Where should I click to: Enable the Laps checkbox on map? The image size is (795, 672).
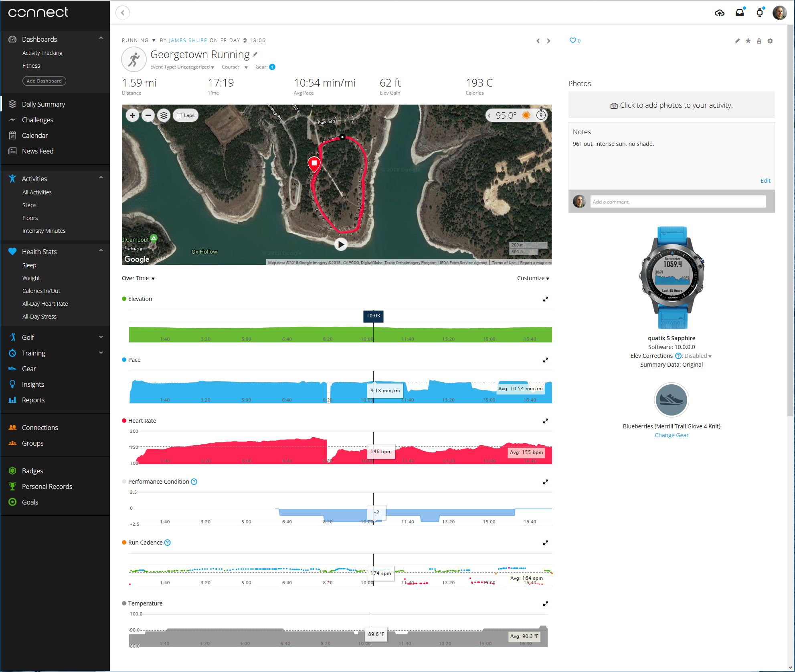point(180,115)
